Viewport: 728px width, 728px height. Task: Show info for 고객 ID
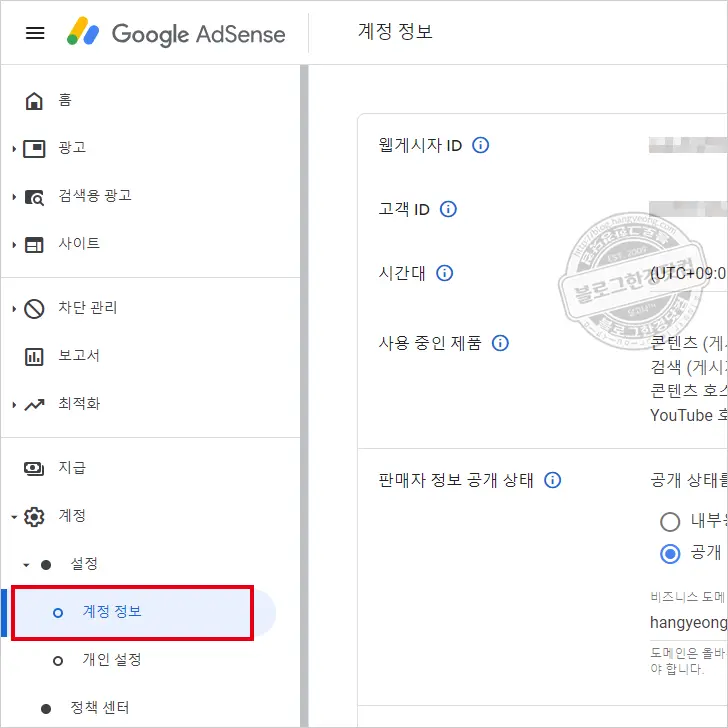[x=448, y=209]
